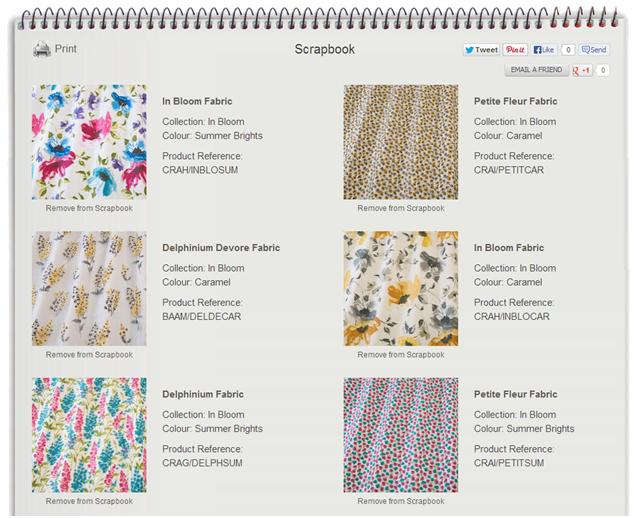
Task: Click the Facebook Send button
Action: pos(594,50)
